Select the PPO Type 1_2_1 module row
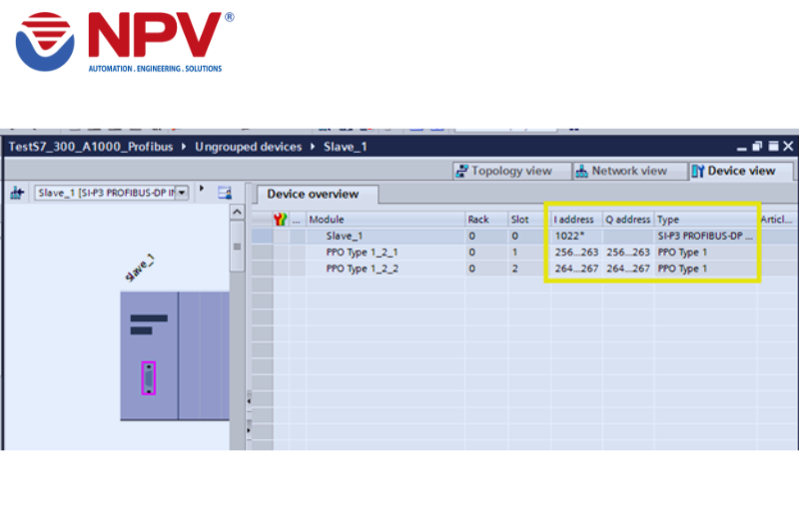 362,253
